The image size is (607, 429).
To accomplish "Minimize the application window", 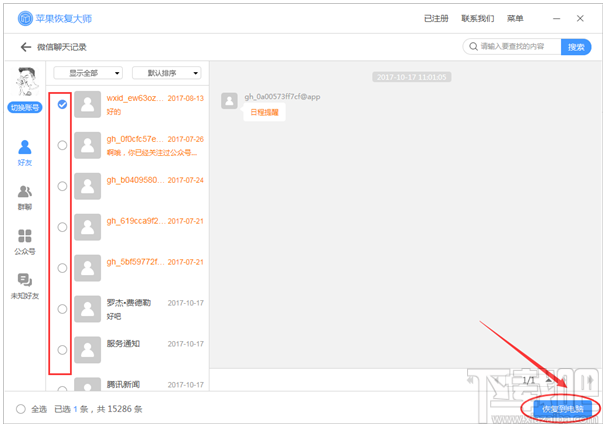I will 557,19.
